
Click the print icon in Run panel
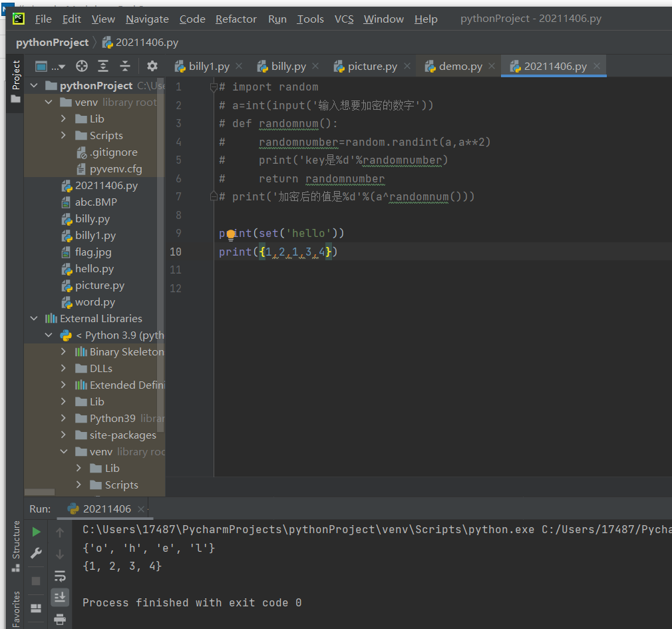coord(60,619)
